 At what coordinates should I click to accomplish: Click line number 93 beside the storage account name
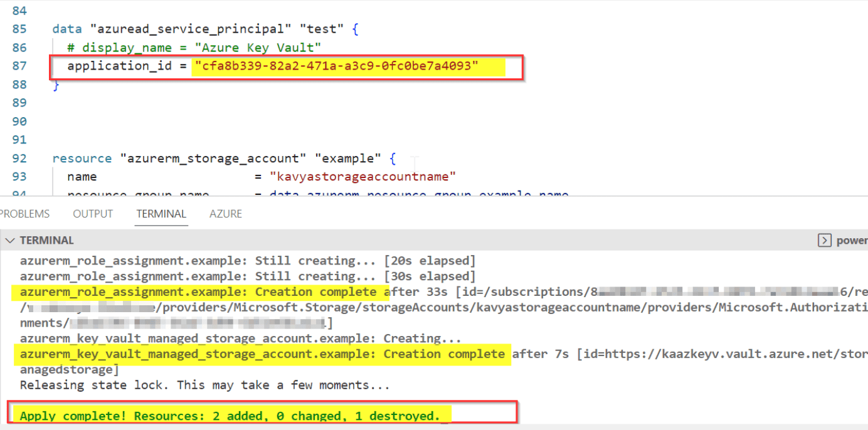pyautogui.click(x=19, y=176)
